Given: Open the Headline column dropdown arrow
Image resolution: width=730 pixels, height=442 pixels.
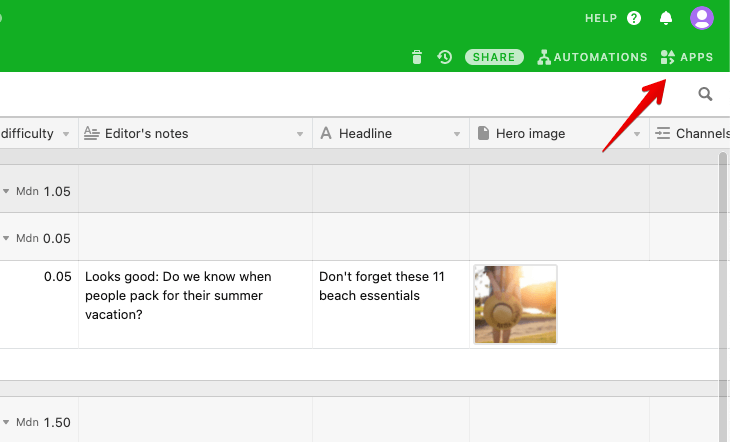Looking at the screenshot, I should pos(457,134).
